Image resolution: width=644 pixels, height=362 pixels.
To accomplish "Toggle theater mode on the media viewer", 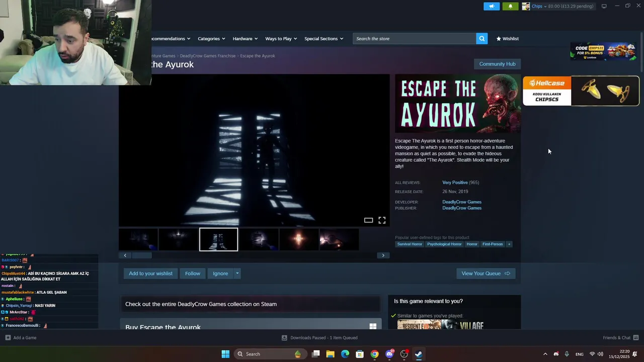I will 368,220.
